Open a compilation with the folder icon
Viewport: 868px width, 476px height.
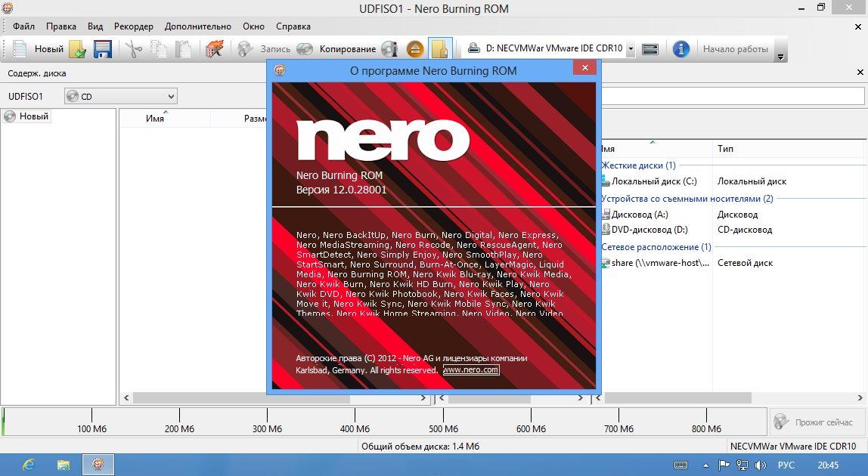click(x=77, y=48)
